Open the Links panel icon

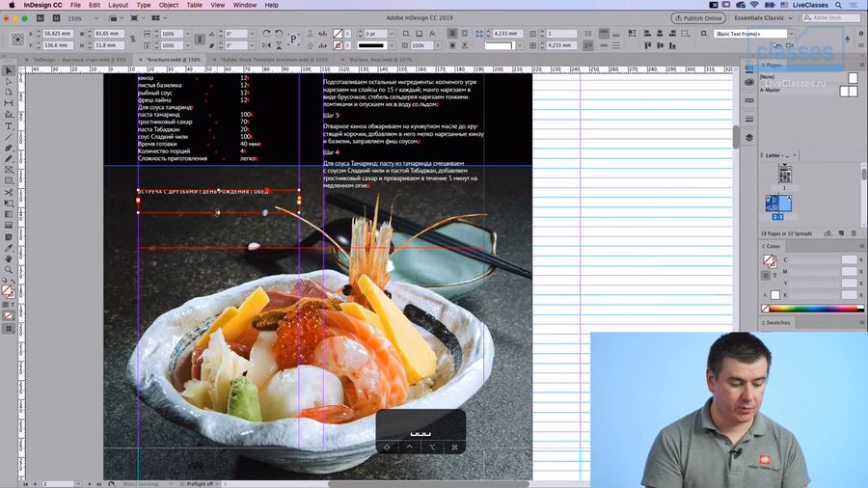coord(749,100)
